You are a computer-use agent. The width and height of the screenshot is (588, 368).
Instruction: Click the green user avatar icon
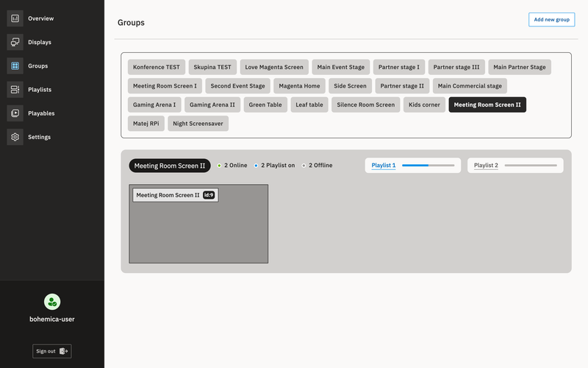click(52, 302)
